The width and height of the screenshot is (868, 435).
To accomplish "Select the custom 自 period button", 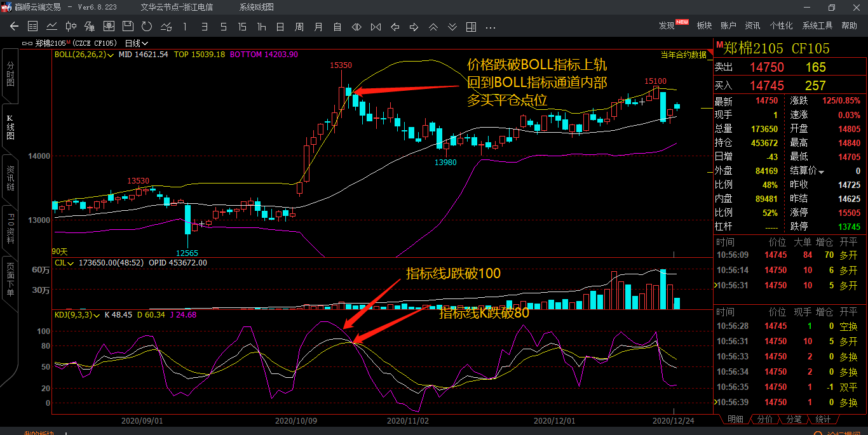I will pos(337,27).
